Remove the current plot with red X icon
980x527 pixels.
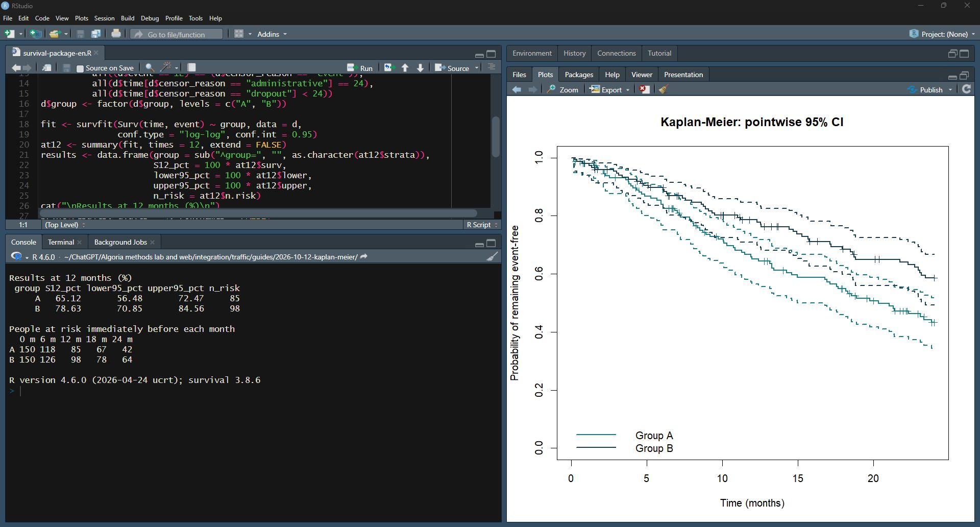click(645, 89)
